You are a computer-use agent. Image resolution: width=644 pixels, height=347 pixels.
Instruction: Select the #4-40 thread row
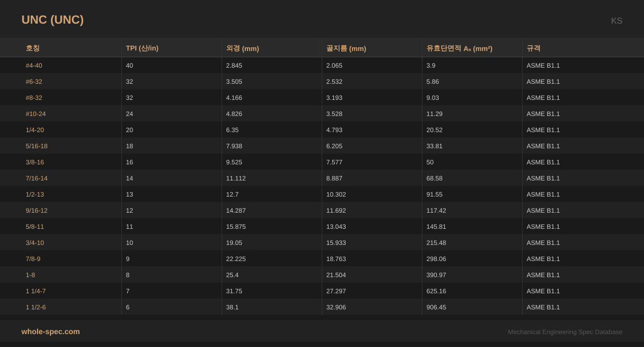coord(34,66)
